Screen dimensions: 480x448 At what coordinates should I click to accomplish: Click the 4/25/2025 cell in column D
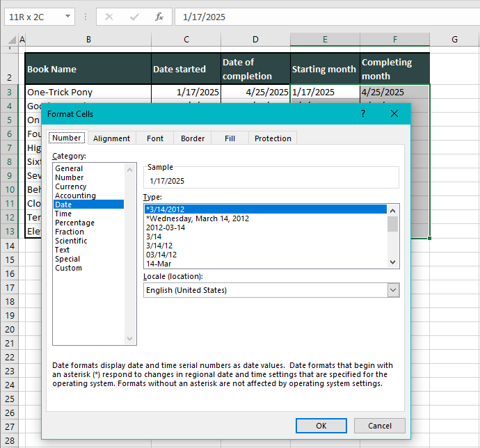pos(255,92)
